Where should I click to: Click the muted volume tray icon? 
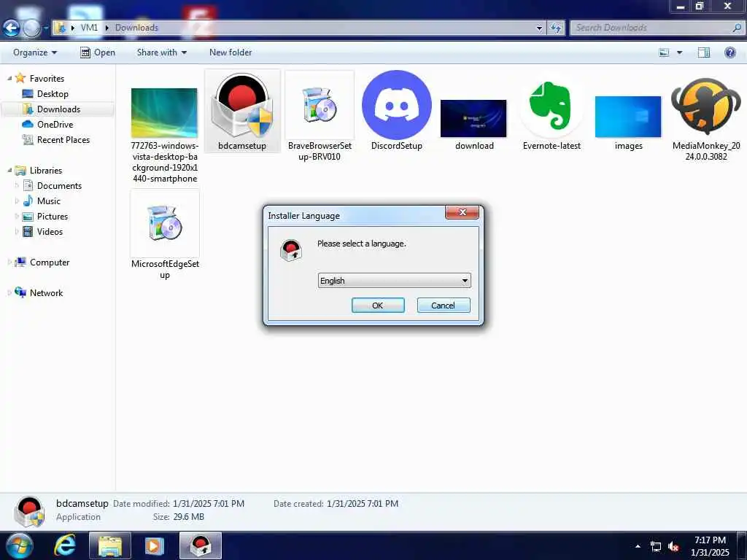tap(673, 547)
